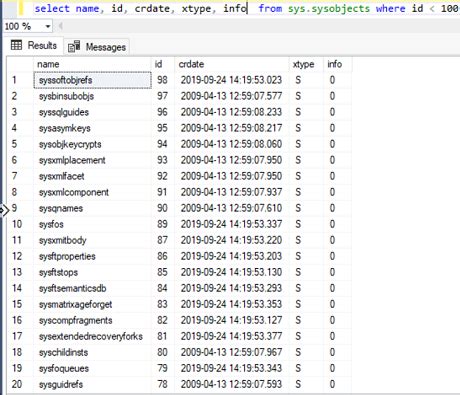Image resolution: width=460 pixels, height=395 pixels.
Task: Click the 'select' keyword in the query
Action: [x=52, y=8]
